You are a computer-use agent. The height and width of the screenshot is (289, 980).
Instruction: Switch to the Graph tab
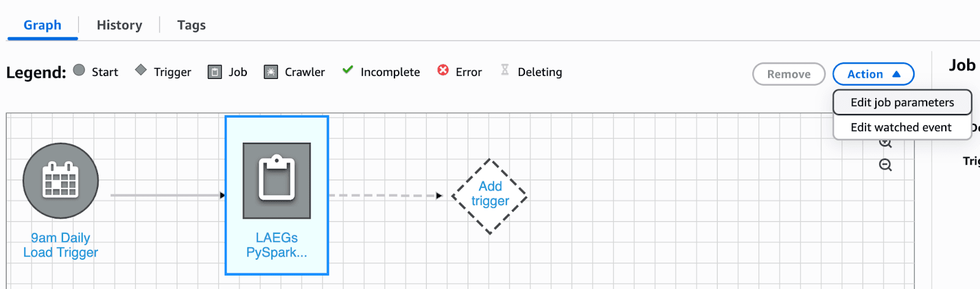42,25
